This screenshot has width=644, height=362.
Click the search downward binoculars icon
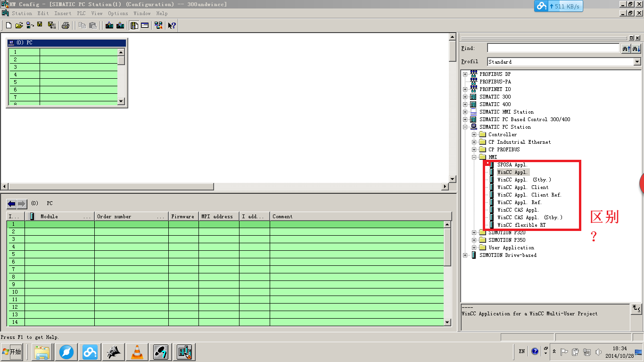click(636, 48)
